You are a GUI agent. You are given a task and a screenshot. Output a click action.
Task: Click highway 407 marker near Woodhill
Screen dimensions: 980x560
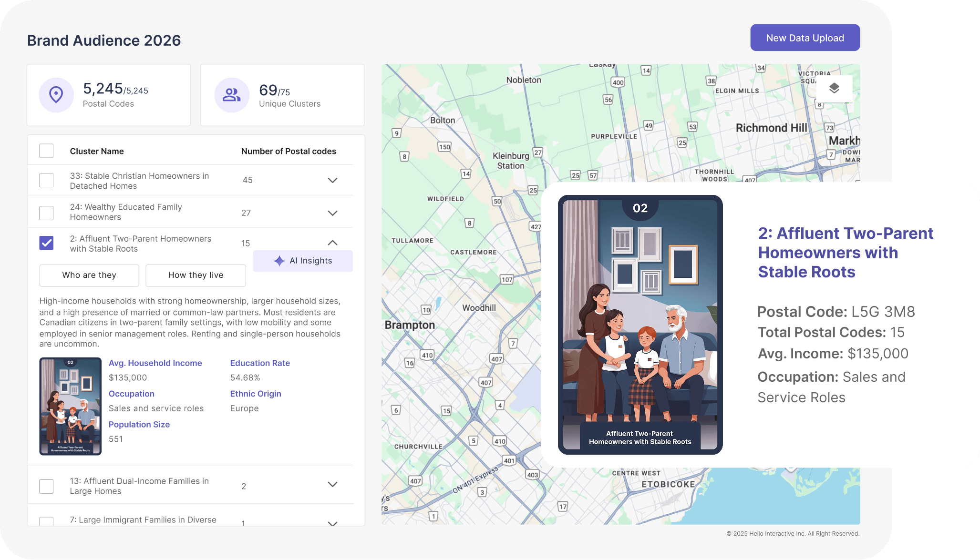click(x=496, y=359)
